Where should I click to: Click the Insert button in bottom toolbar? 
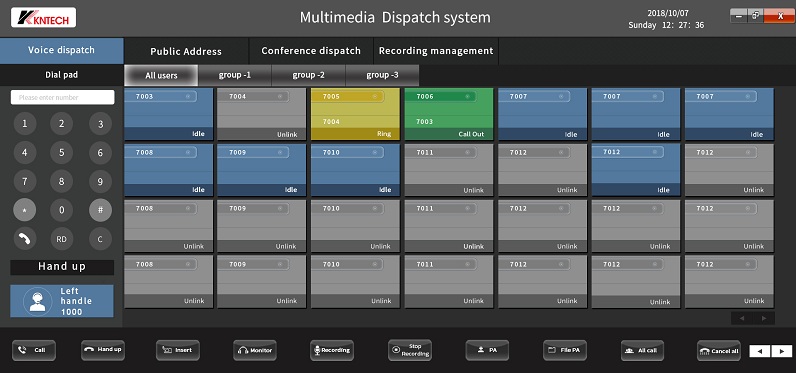pyautogui.click(x=178, y=350)
